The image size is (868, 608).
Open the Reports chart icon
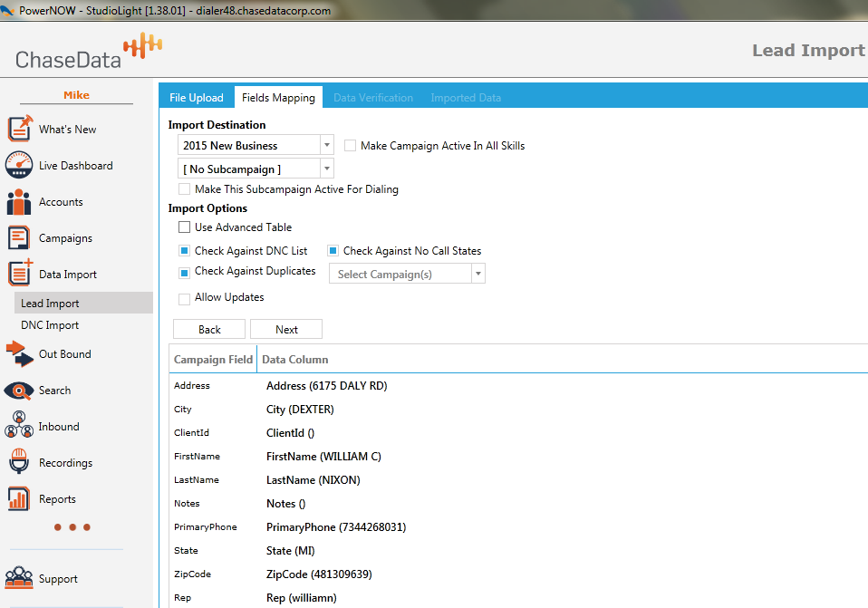pyautogui.click(x=20, y=499)
